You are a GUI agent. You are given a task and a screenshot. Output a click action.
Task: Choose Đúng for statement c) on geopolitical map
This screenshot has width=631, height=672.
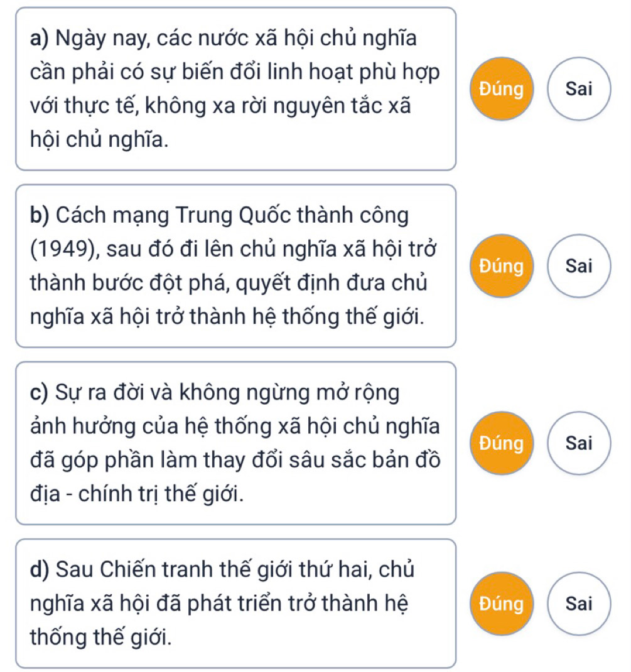[502, 443]
